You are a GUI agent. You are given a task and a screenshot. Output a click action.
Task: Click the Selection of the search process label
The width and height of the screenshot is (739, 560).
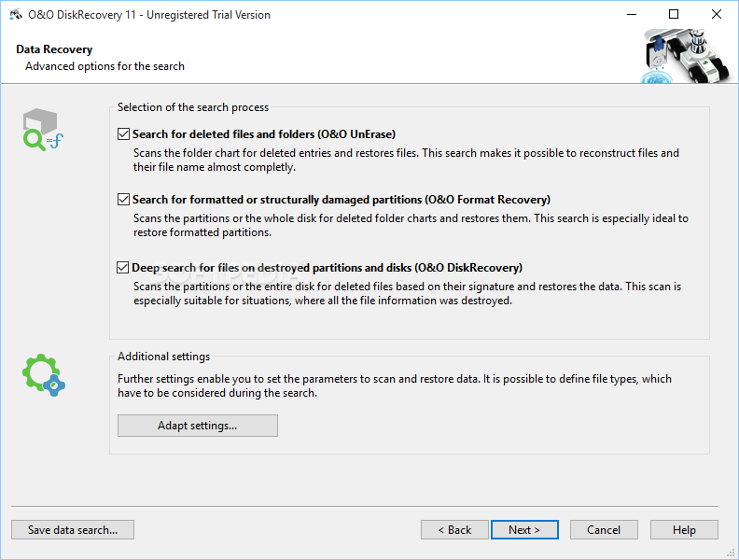click(x=192, y=107)
